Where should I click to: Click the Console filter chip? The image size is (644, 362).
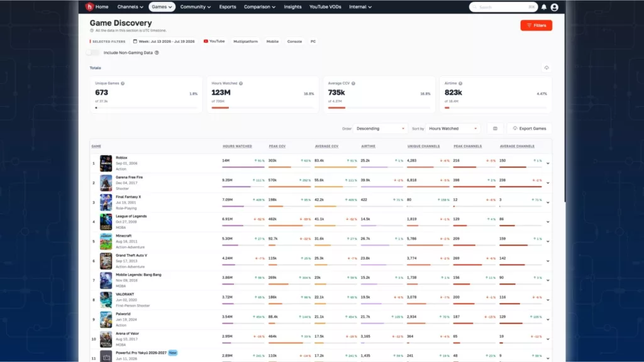[x=294, y=41]
